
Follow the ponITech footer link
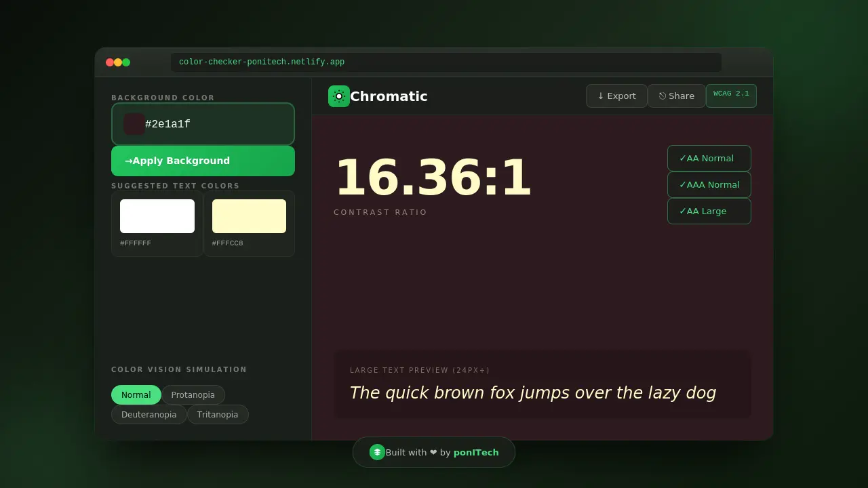tap(476, 452)
